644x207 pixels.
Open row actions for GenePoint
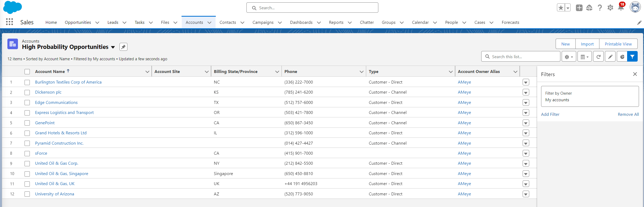(x=526, y=123)
